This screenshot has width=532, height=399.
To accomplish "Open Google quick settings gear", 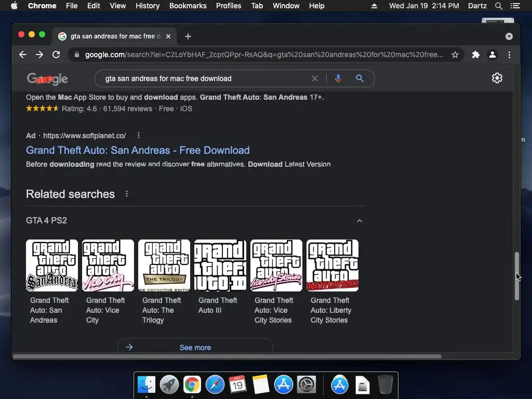I will pos(497,78).
